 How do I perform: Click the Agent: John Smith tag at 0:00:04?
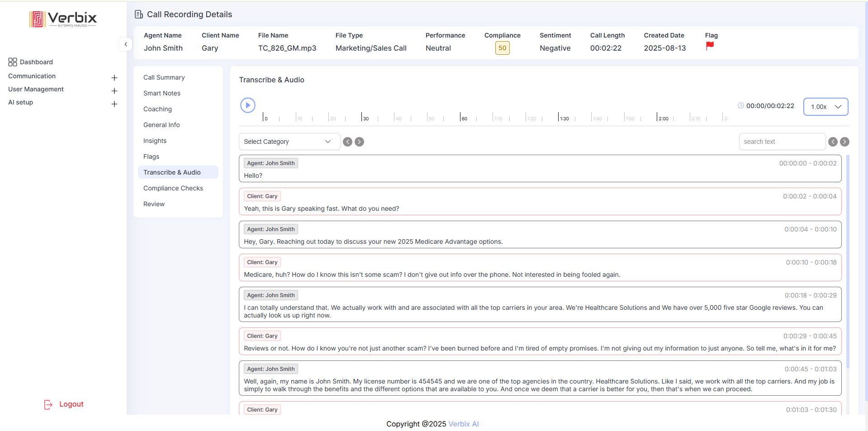[x=271, y=229]
